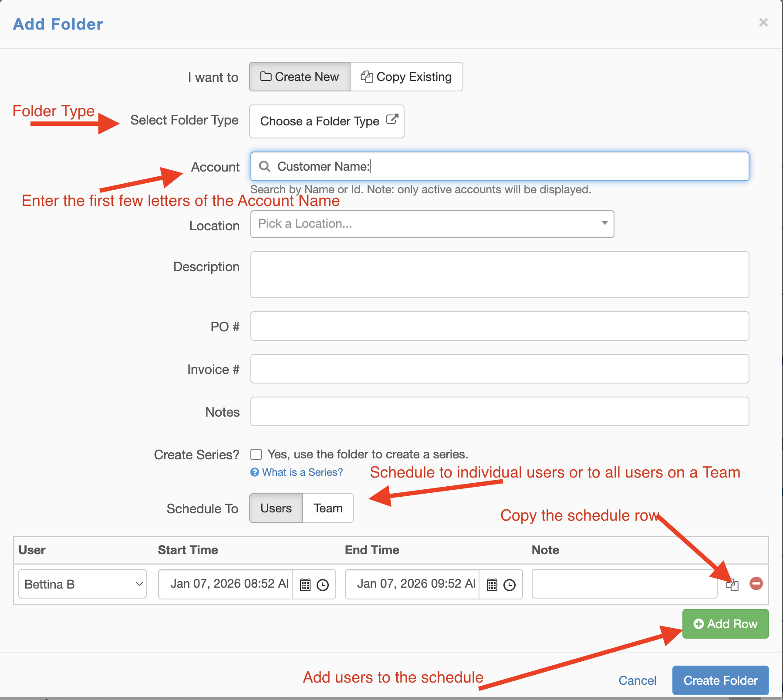Remove the Bettina B schedule row

pos(756,583)
